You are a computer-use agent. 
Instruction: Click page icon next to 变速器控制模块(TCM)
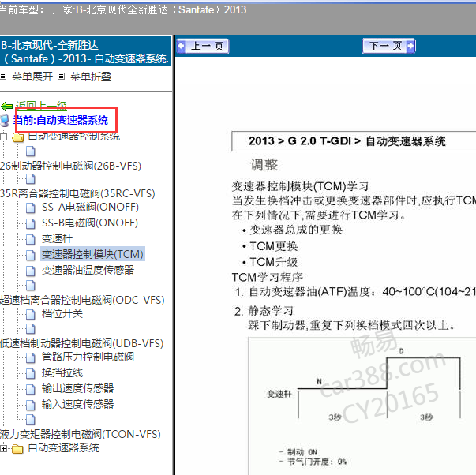click(x=30, y=256)
